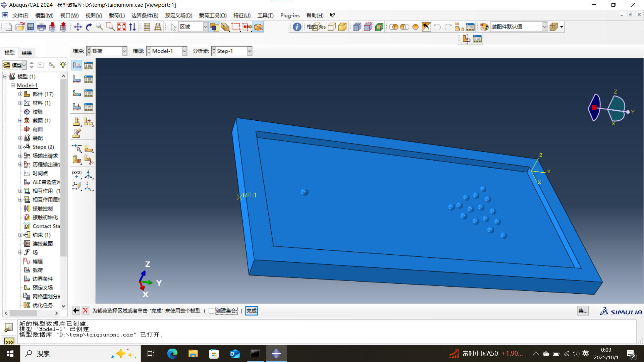Open the 载荷 menu

click(x=116, y=15)
